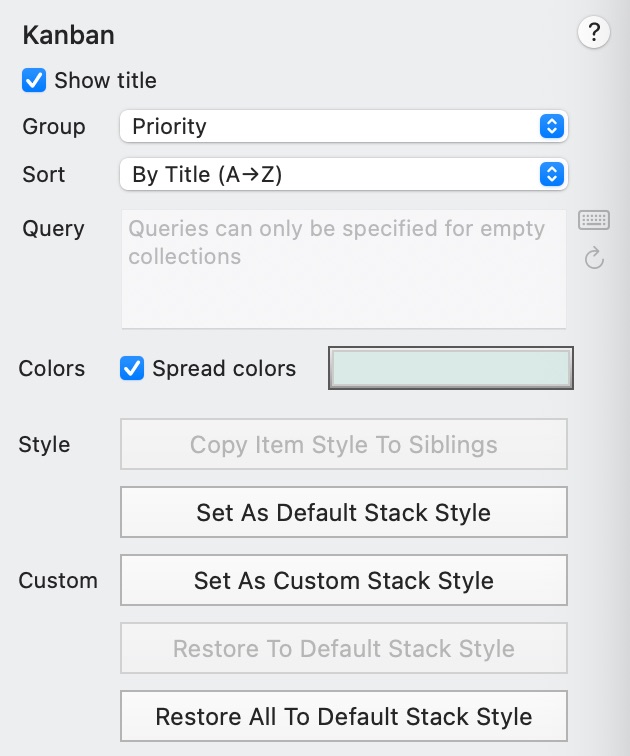Click Restore To Default Stack Style
This screenshot has height=756, width=630.
click(x=344, y=648)
